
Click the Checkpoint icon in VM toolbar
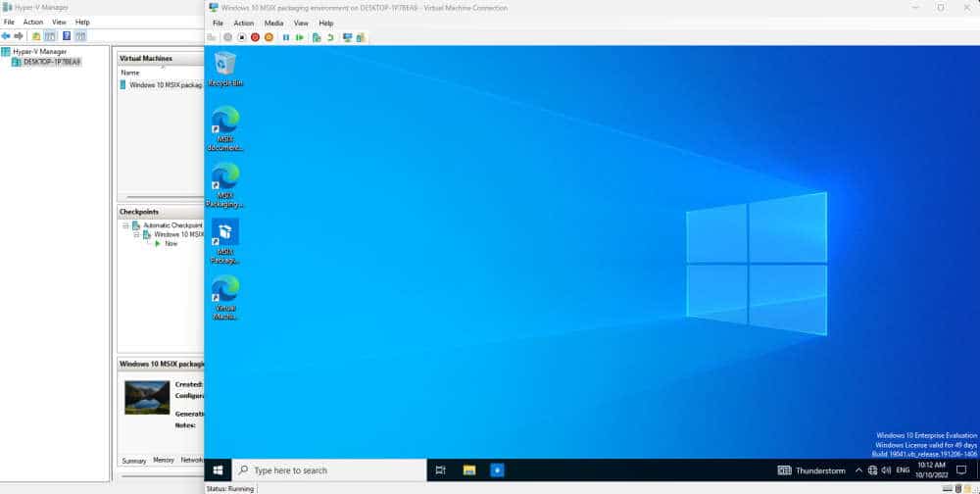[317, 37]
